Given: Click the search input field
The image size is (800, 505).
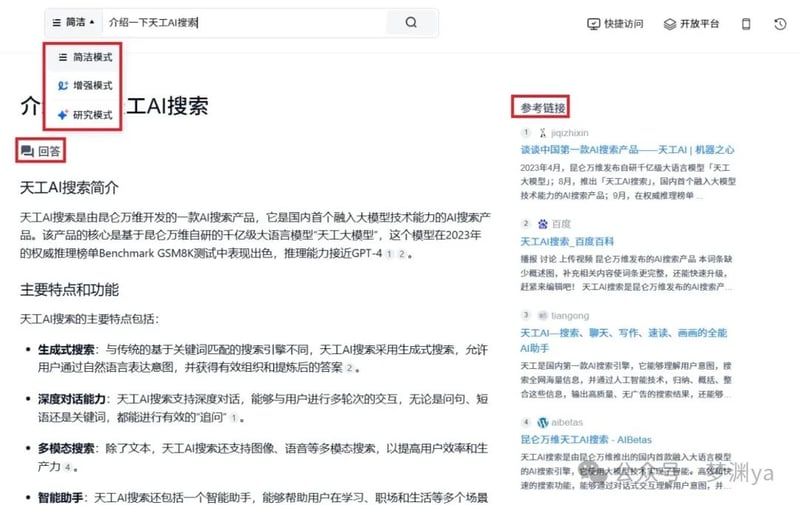Looking at the screenshot, I should click(244, 22).
